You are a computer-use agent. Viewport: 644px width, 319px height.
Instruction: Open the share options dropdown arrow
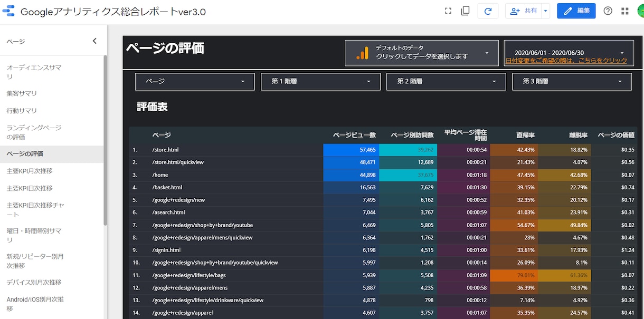545,11
